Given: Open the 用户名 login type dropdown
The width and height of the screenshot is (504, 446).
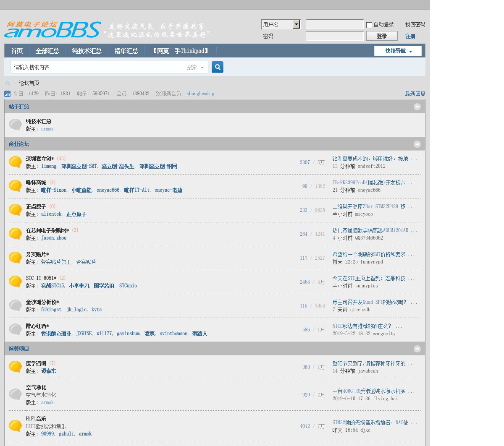Looking at the screenshot, I should pos(297,24).
